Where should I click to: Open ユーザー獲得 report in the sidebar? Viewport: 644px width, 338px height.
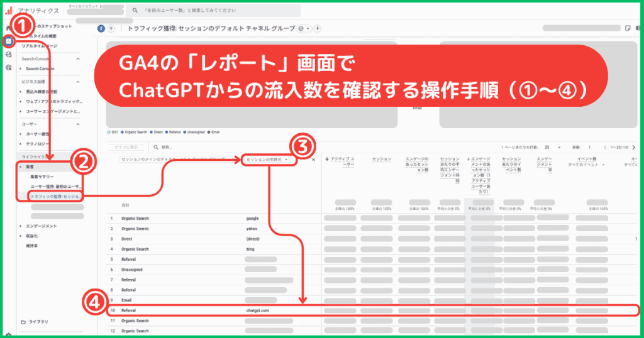[55, 187]
